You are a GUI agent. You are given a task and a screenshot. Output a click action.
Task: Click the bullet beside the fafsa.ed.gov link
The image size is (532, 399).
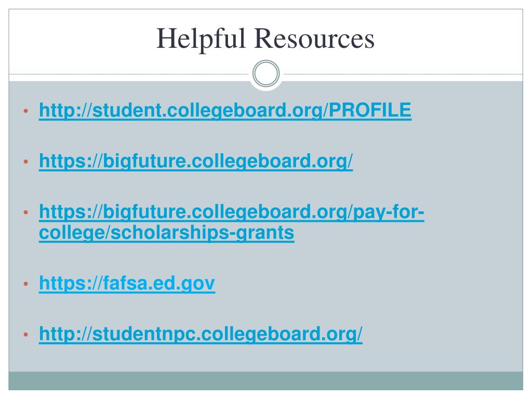point(26,284)
